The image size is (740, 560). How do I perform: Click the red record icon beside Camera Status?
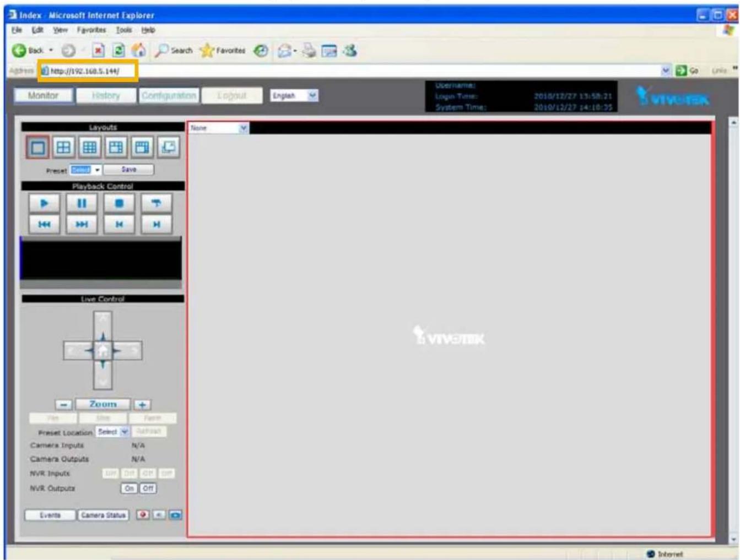point(143,515)
